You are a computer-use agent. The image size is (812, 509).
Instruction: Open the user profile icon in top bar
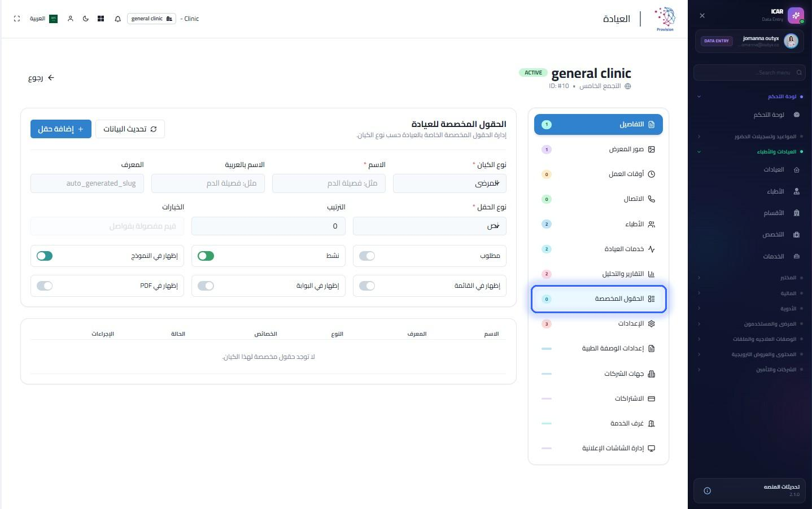71,19
